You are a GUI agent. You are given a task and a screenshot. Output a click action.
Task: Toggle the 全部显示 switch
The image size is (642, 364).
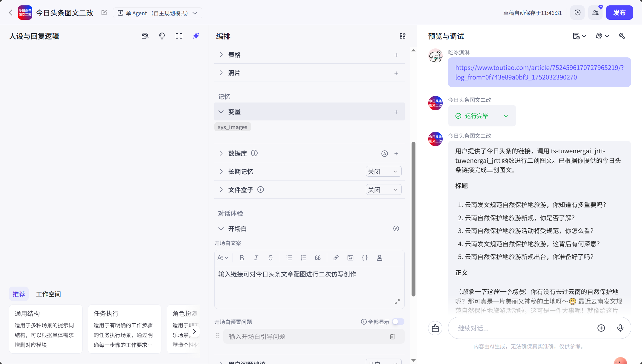(x=398, y=322)
